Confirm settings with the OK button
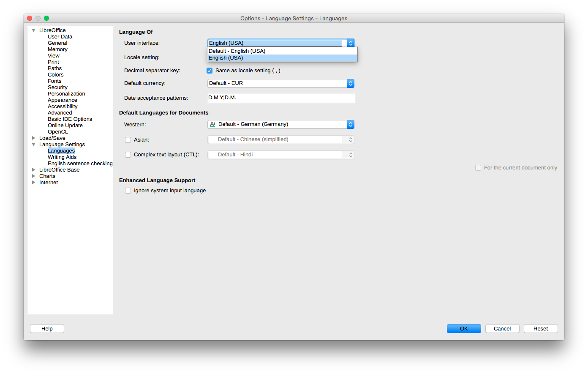 464,329
